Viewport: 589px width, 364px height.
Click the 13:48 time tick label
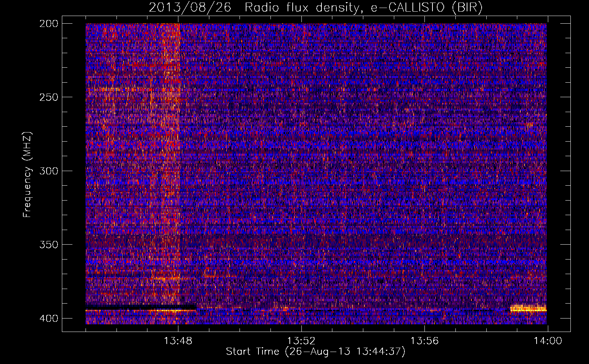(178, 341)
